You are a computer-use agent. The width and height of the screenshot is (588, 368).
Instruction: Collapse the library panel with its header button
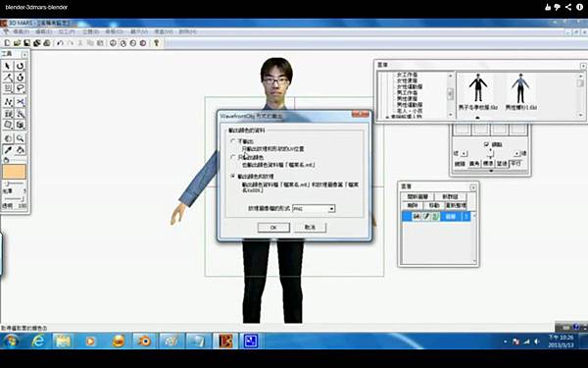click(x=583, y=66)
